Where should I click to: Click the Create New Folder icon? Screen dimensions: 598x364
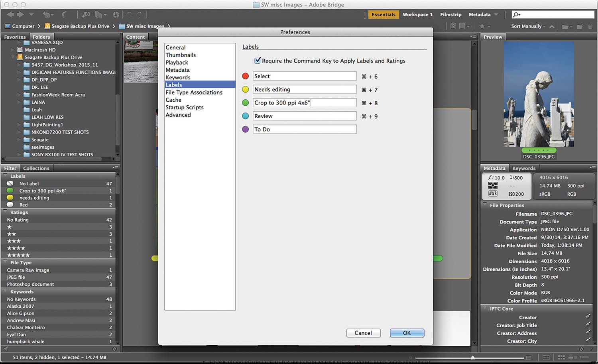[580, 26]
